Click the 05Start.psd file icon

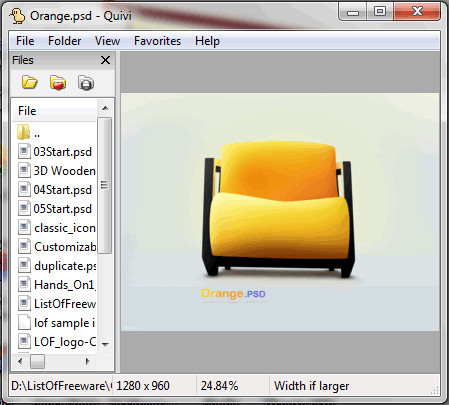click(x=24, y=209)
